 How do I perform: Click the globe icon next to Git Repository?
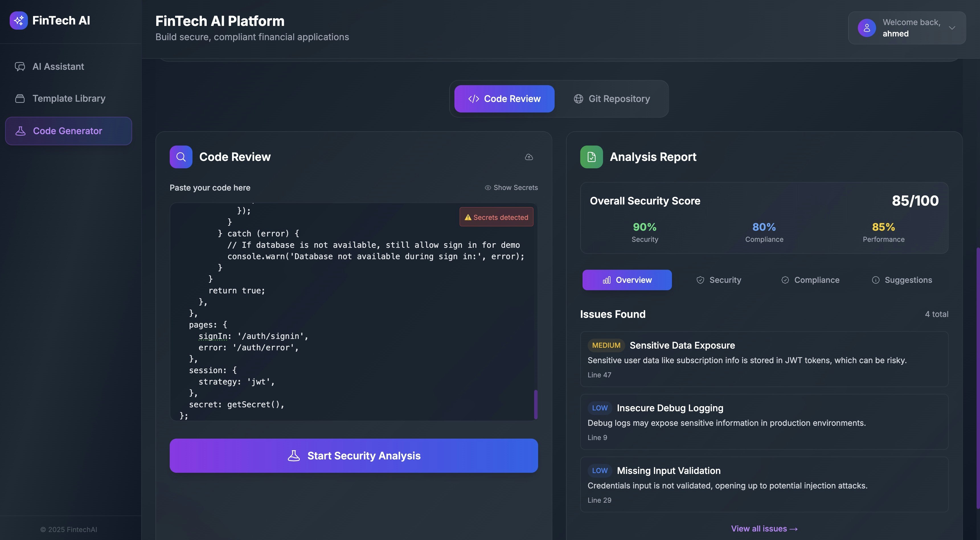click(578, 99)
